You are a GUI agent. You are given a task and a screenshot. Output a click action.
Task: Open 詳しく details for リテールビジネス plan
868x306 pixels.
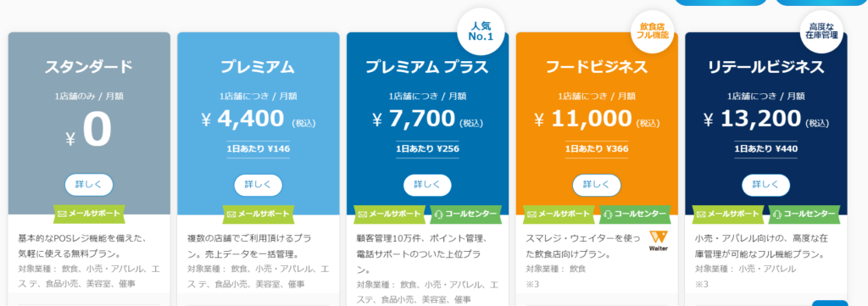[766, 185]
